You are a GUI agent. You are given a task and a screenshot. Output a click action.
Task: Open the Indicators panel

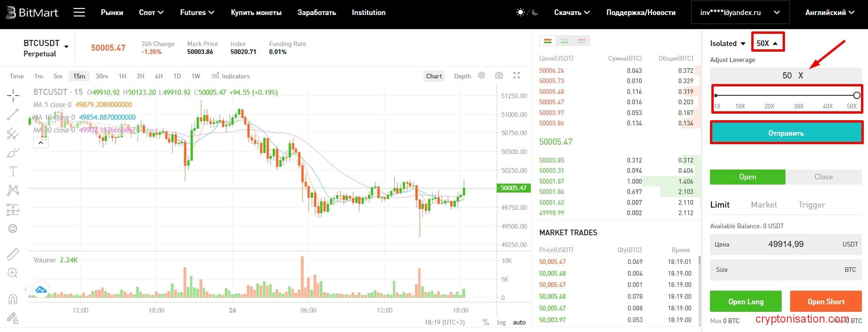point(231,76)
